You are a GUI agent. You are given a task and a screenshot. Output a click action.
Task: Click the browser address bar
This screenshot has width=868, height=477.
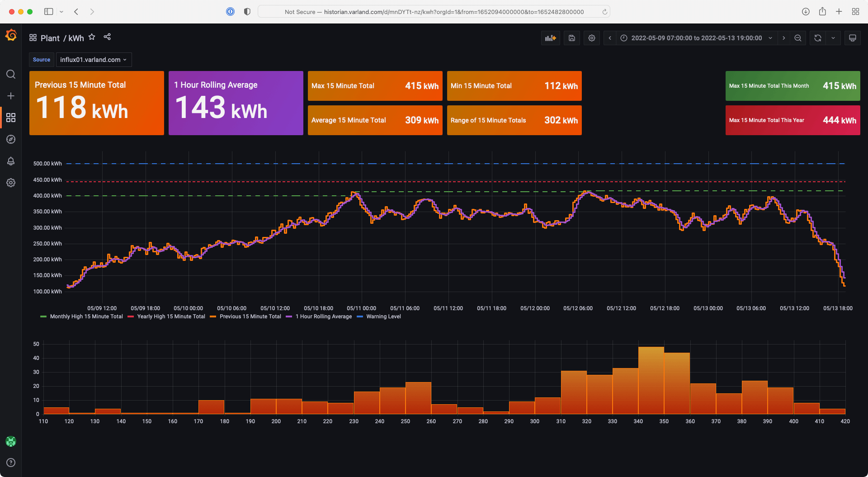[x=433, y=12]
